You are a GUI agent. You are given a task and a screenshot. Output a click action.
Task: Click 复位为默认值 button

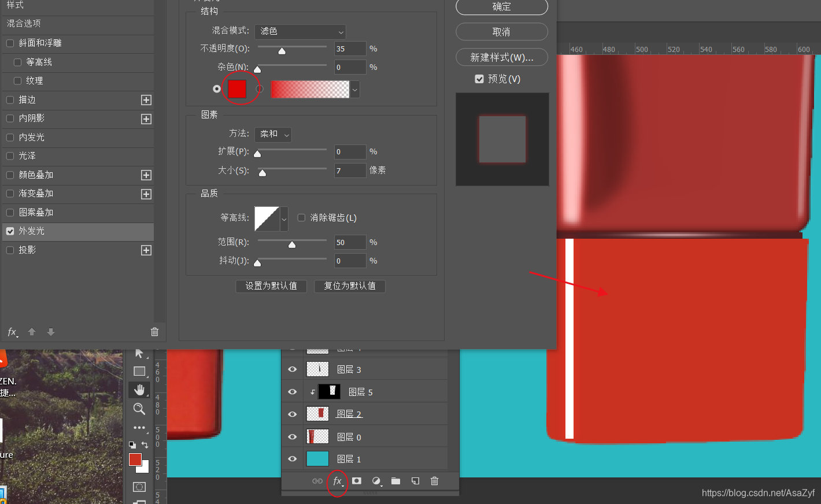[350, 286]
